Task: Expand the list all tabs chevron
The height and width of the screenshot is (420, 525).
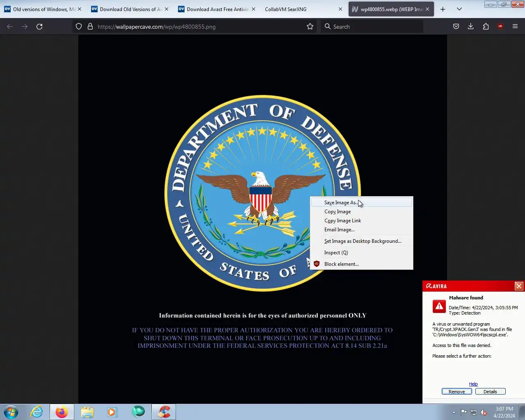Action: pos(459,9)
